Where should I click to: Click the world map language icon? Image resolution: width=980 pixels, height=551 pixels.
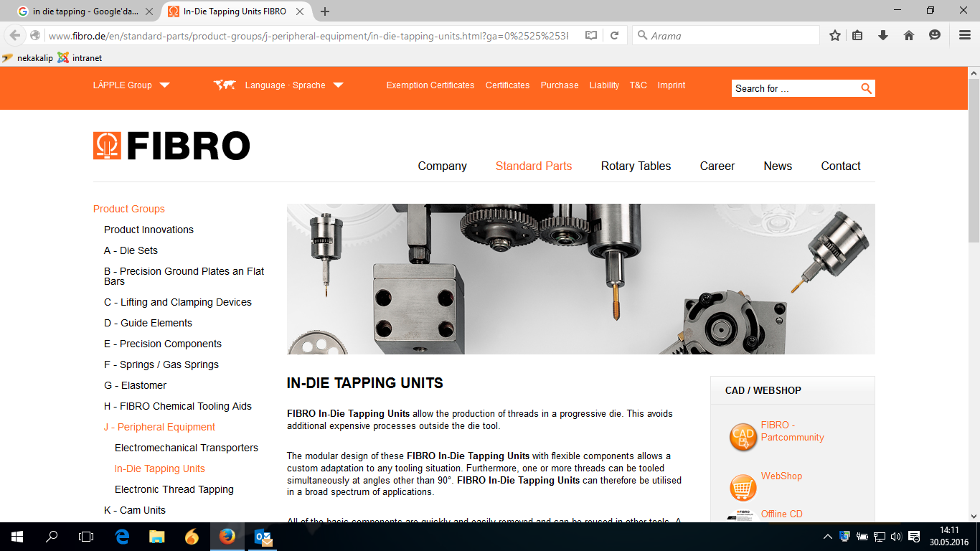225,85
